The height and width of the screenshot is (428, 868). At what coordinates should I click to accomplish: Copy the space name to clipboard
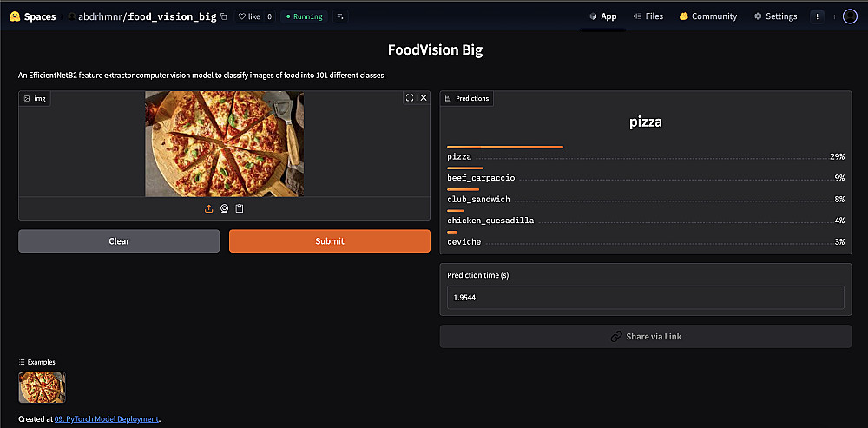(x=224, y=16)
